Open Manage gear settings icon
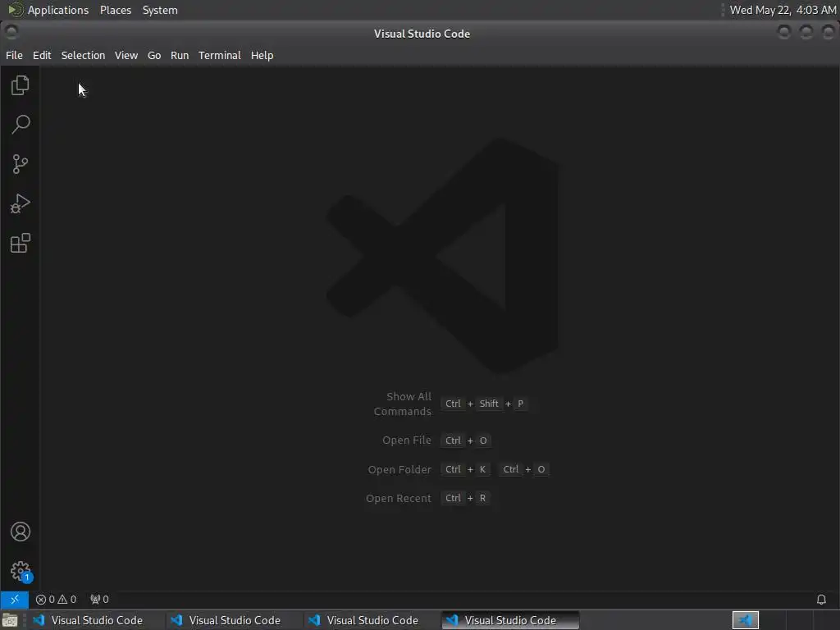The height and width of the screenshot is (630, 840). click(21, 571)
